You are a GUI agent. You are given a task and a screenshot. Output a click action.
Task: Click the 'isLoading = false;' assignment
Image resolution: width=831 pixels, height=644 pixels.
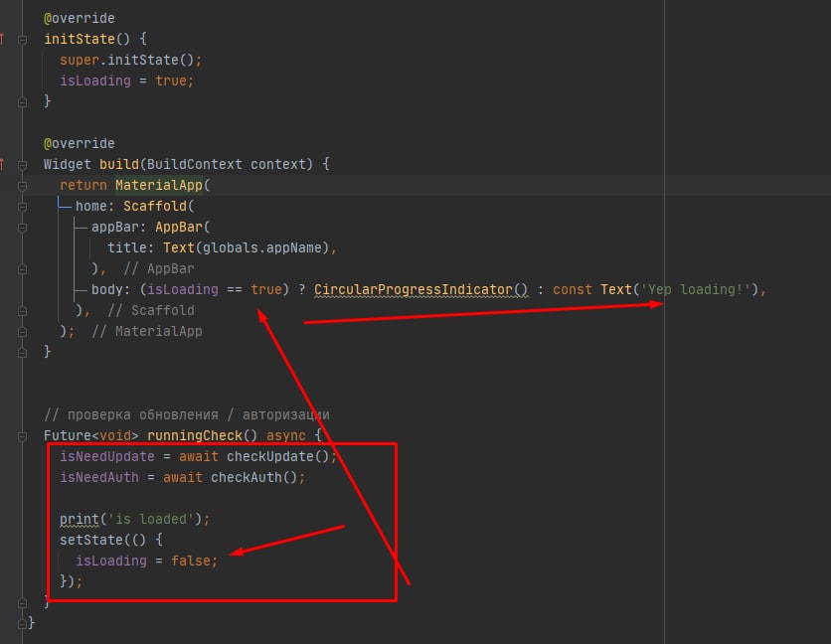tap(146, 561)
